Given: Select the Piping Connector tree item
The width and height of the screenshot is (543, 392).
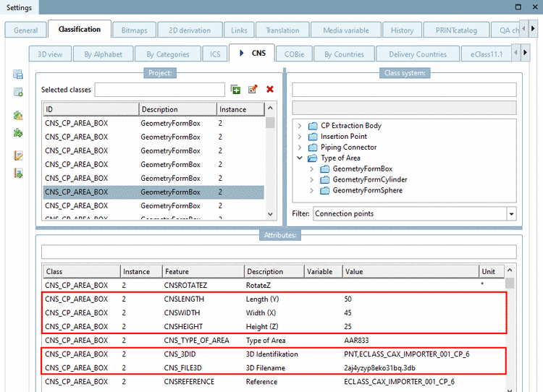Looking at the screenshot, I should point(348,148).
